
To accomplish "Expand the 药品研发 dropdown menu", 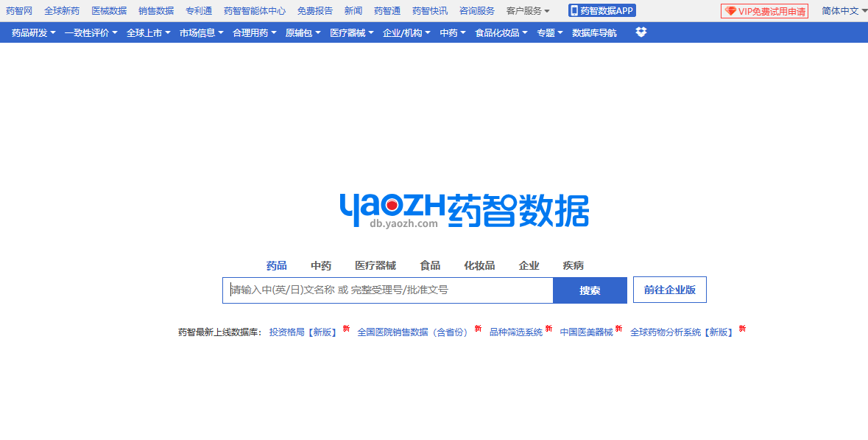I will tap(34, 32).
